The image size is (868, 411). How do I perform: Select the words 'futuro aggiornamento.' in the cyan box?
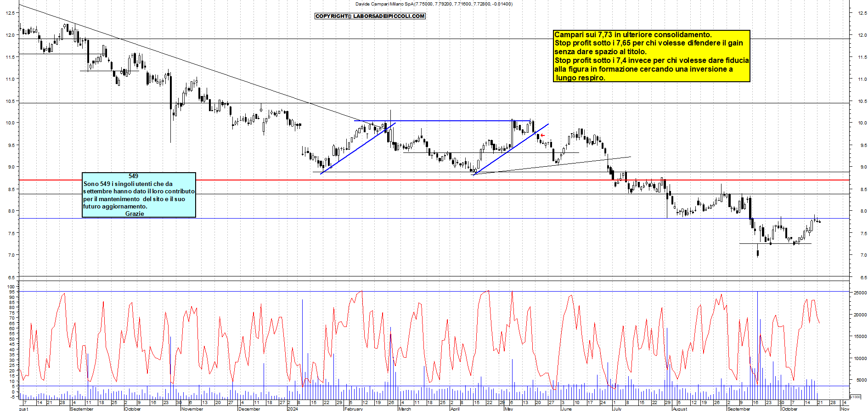click(115, 206)
